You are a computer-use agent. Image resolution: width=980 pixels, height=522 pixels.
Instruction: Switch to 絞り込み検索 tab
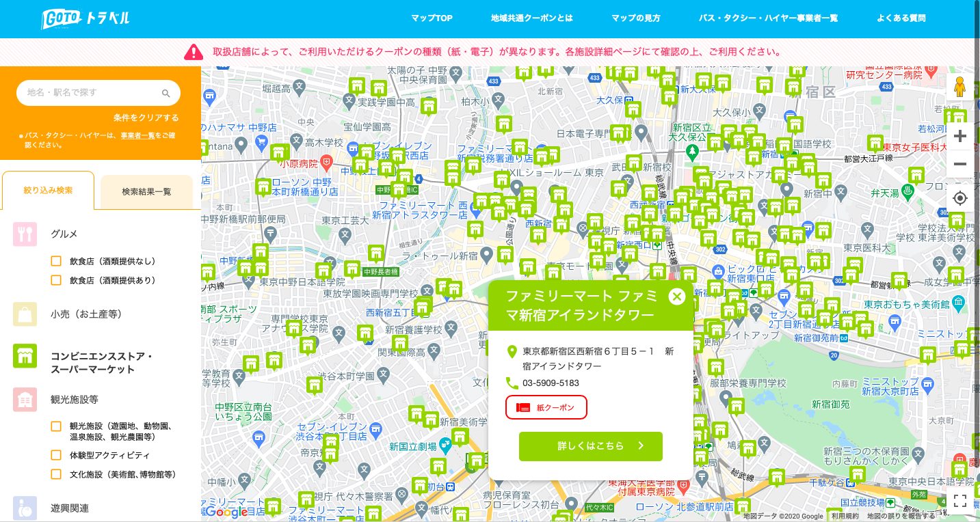(x=49, y=190)
